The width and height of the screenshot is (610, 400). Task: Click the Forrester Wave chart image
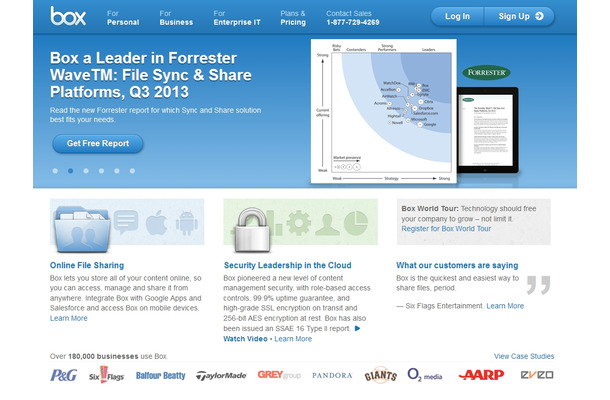pos(384,111)
